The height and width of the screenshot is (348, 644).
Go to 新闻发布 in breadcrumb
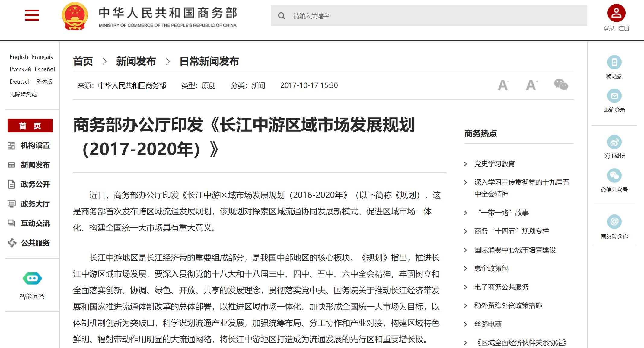click(x=136, y=62)
